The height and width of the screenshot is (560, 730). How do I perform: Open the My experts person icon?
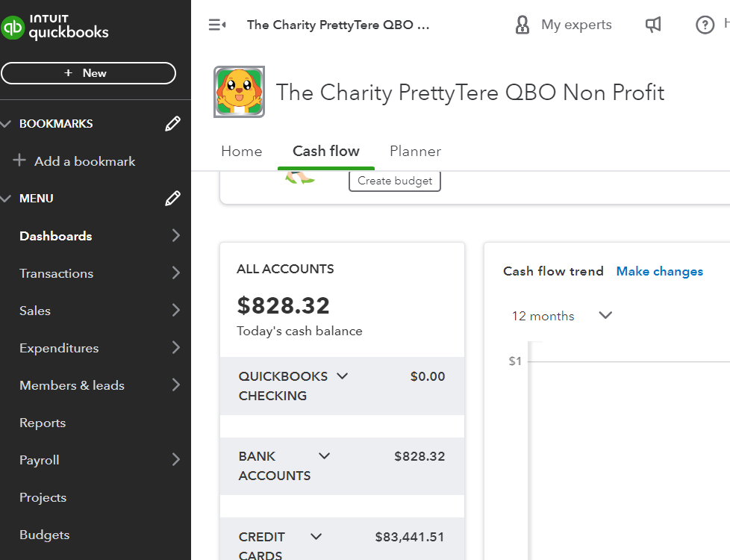[522, 25]
